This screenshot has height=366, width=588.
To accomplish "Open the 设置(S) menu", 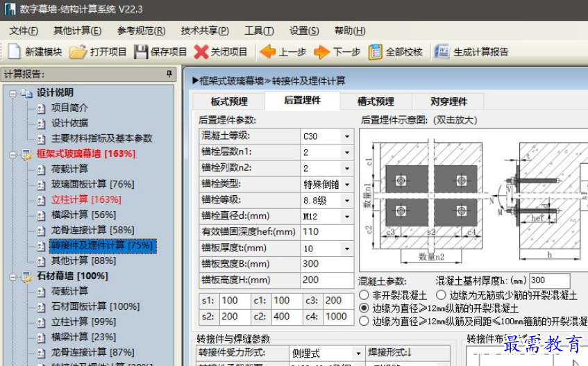I will click(x=304, y=31).
